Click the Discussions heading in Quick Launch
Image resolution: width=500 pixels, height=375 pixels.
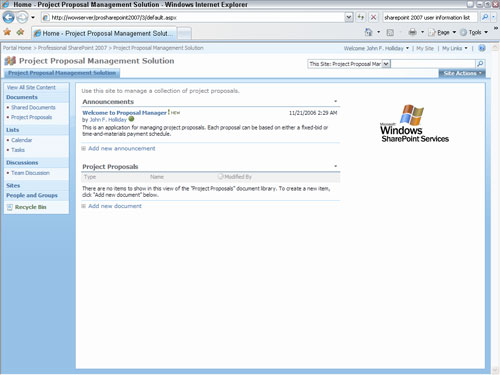(x=22, y=163)
